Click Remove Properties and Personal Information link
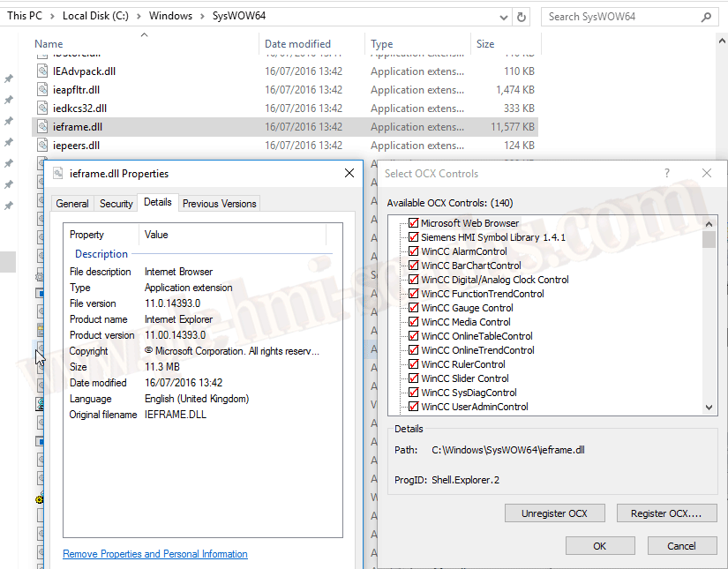The height and width of the screenshot is (569, 728). tap(155, 554)
